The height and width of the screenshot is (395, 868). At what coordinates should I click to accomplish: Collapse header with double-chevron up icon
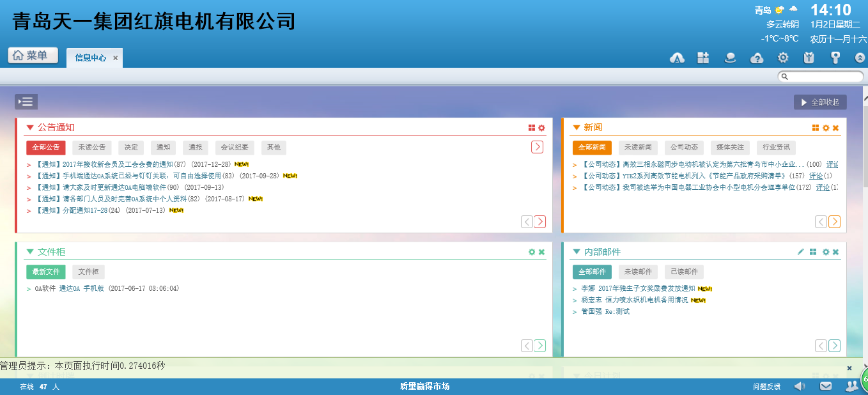click(x=860, y=58)
